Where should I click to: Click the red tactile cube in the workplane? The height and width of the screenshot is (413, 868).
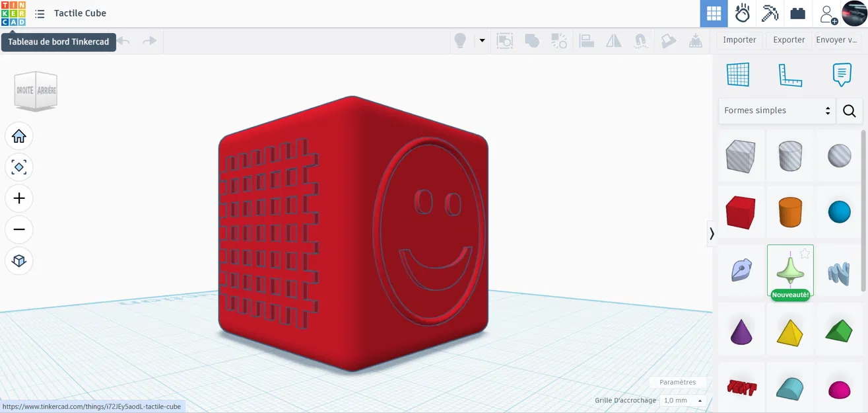pyautogui.click(x=353, y=235)
